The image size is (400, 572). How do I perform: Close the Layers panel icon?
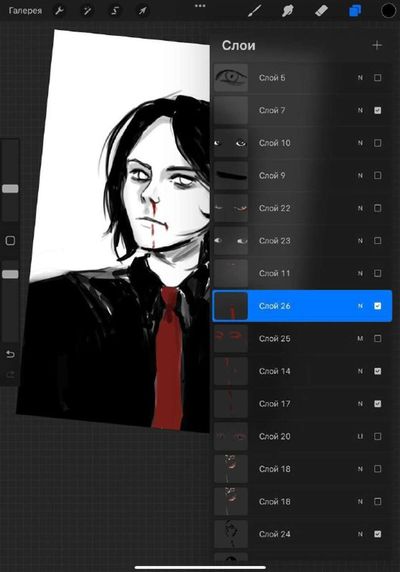coord(355,11)
